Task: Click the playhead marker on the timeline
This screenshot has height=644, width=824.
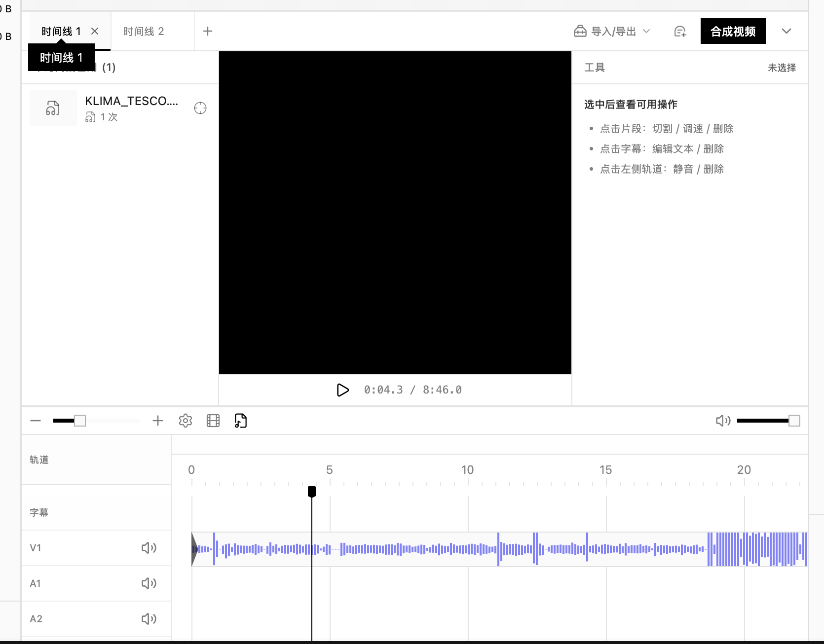Action: point(312,492)
